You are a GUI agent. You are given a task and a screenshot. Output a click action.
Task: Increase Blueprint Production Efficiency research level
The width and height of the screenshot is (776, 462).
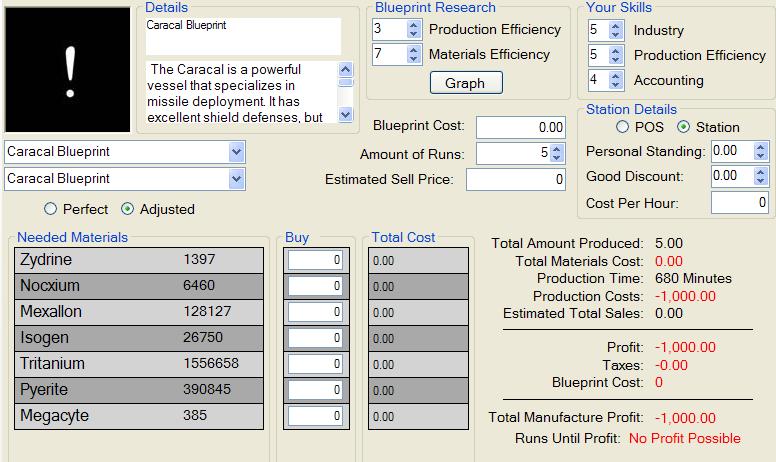coord(414,24)
